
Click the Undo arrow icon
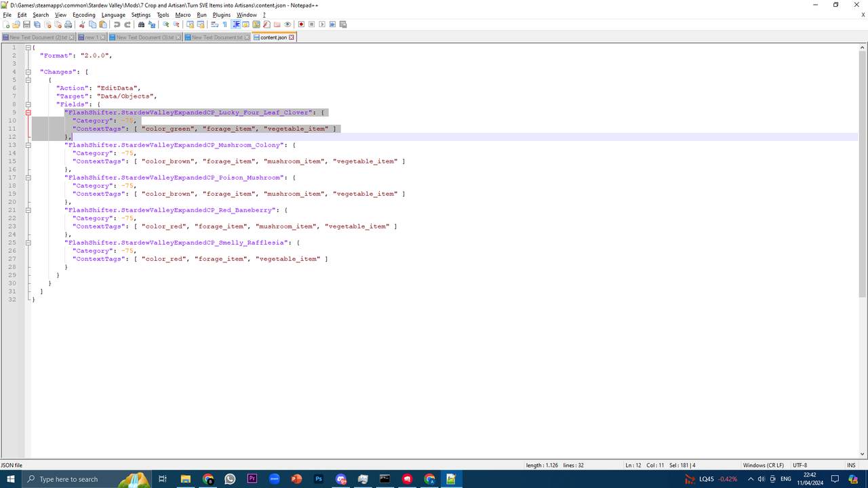coord(117,24)
